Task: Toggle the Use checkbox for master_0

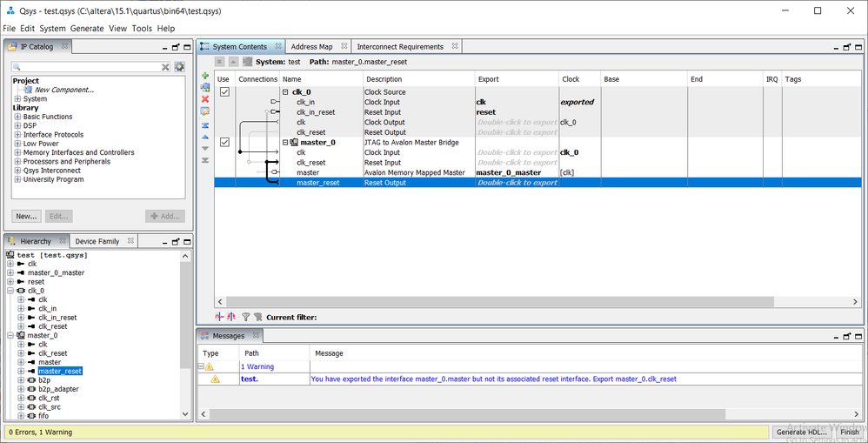Action: 224,143
